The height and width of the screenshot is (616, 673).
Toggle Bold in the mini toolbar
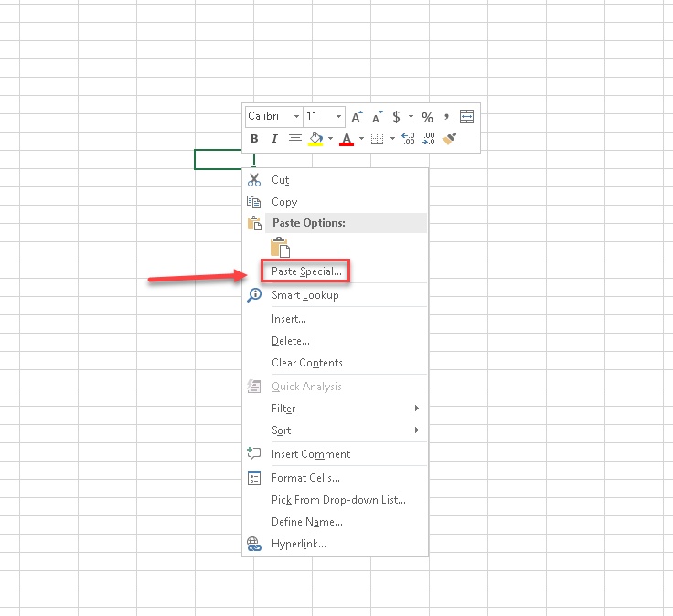tap(254, 139)
